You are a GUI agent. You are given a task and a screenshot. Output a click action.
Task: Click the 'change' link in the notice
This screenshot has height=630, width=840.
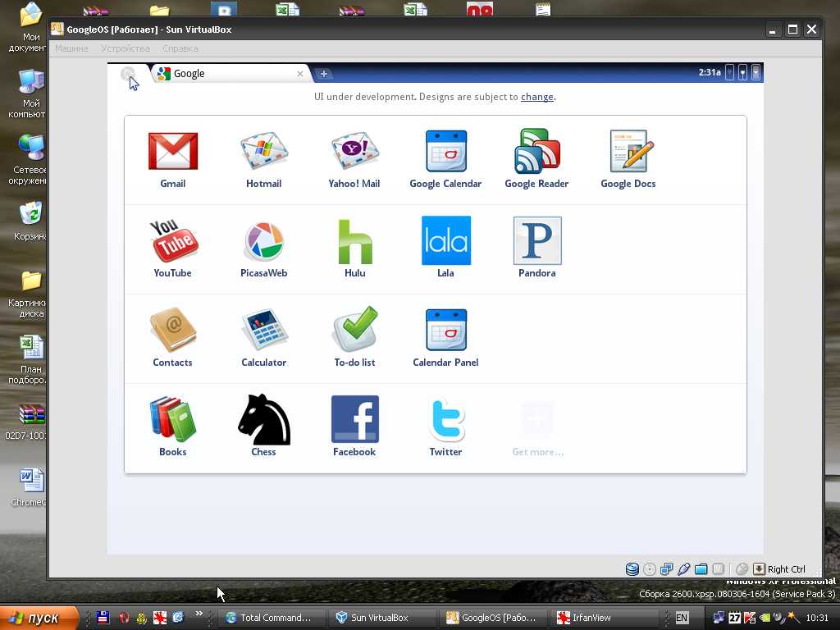point(536,97)
